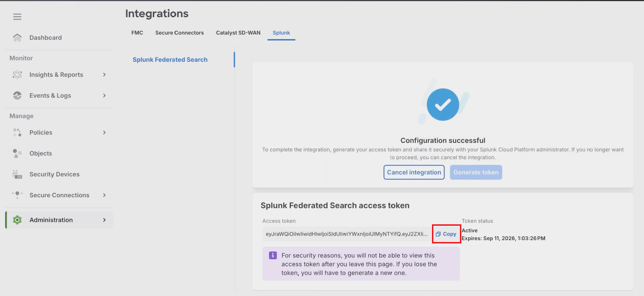Screen dimensions: 644x296
Task: Click the Active token status text
Action: point(470,230)
